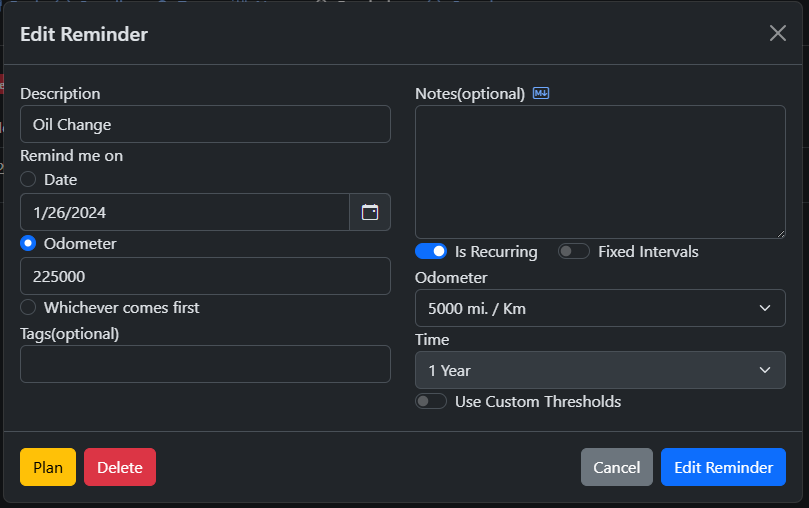Enable the Fixed Intervals switch
809x508 pixels.
(574, 252)
